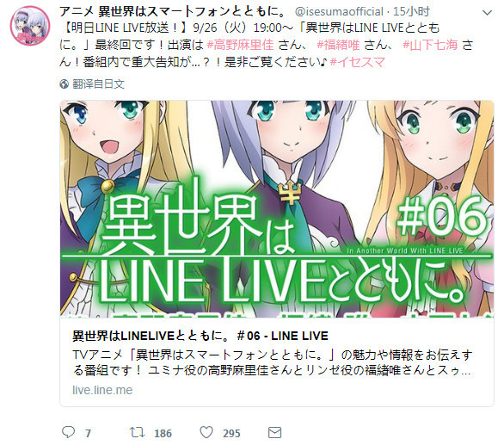Open the tweet options chevron menu
Image resolution: width=504 pixels, height=445 pixels.
[x=488, y=13]
